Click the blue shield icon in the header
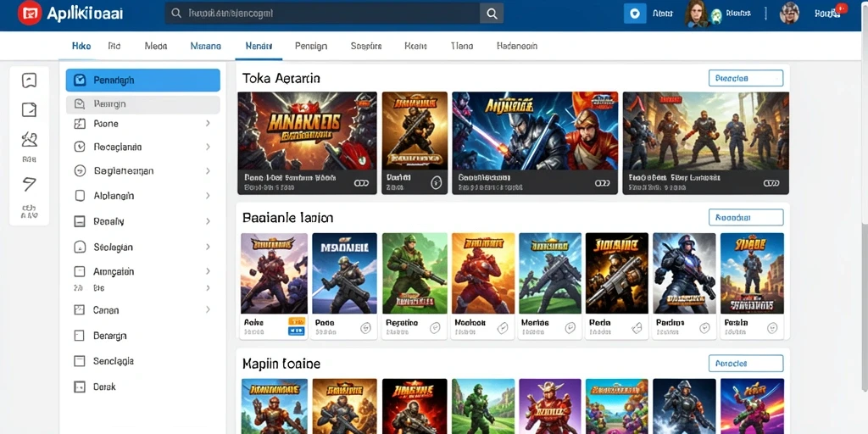The height and width of the screenshot is (434, 868). (x=635, y=14)
